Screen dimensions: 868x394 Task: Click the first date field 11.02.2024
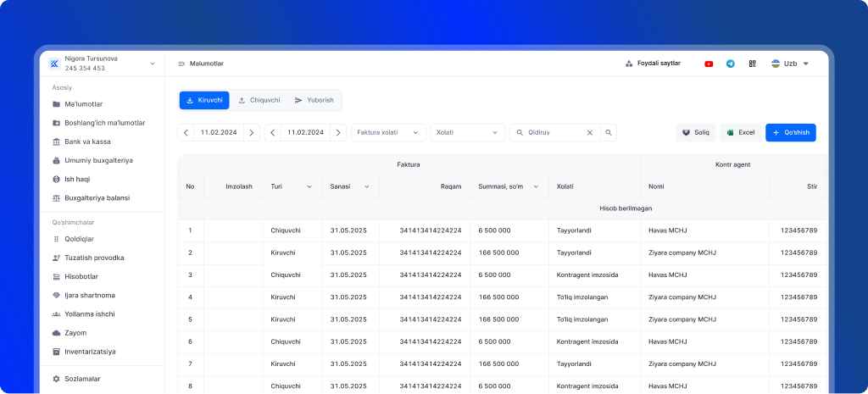tap(219, 133)
